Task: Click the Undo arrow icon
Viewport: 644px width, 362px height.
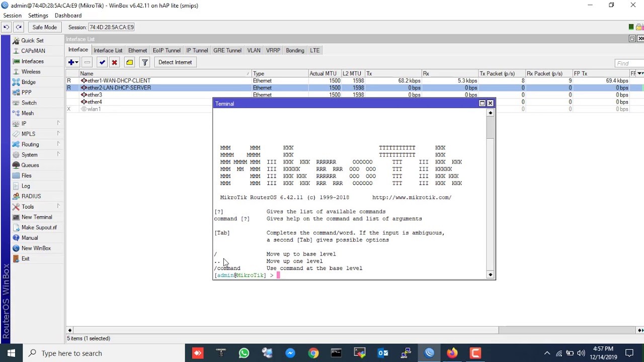Action: [x=7, y=27]
